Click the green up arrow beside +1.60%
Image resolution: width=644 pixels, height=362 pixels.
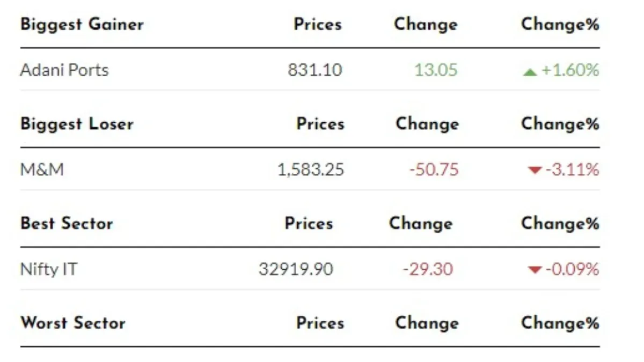point(530,71)
